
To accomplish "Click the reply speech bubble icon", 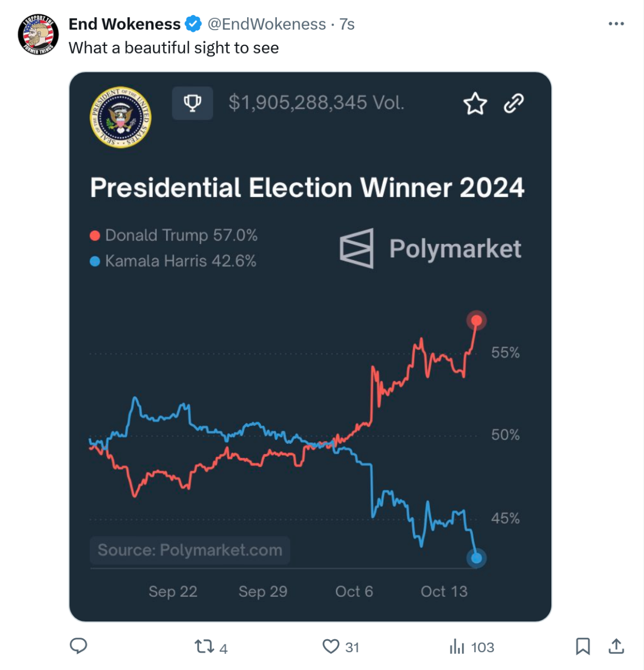I will point(78,646).
